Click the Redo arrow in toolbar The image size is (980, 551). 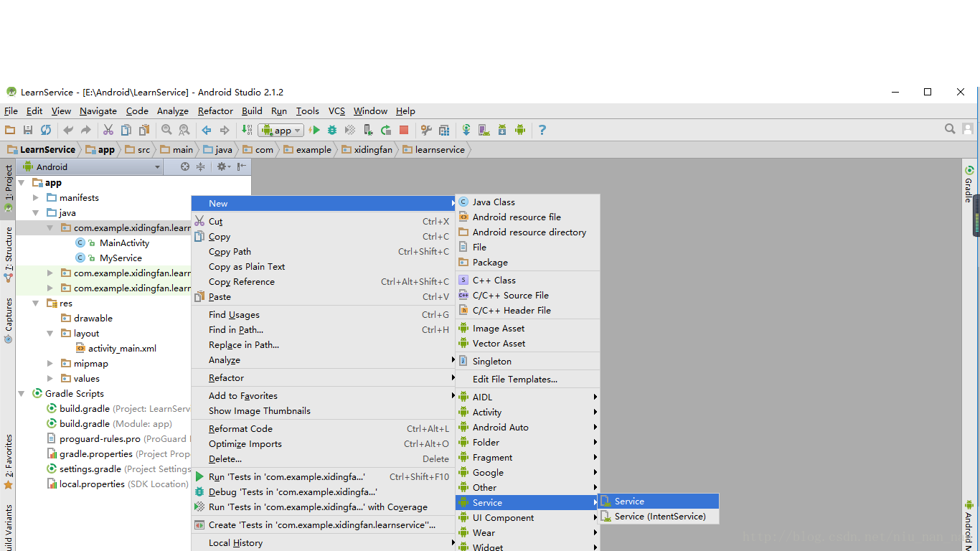click(x=86, y=130)
